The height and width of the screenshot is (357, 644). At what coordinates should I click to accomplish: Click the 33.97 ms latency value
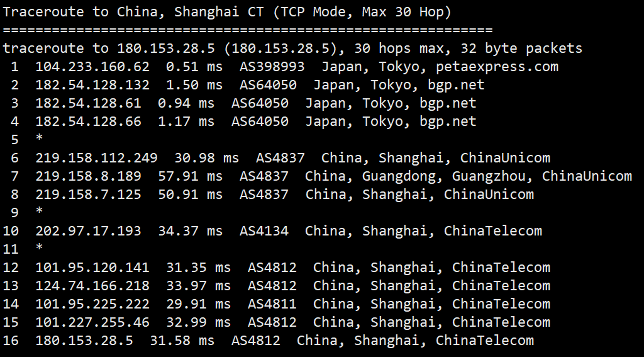coord(198,285)
